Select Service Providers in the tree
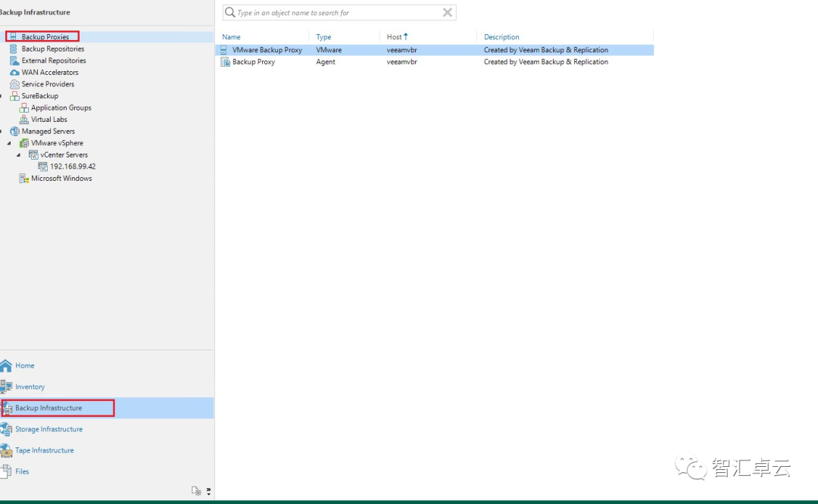818x504 pixels. [x=48, y=84]
